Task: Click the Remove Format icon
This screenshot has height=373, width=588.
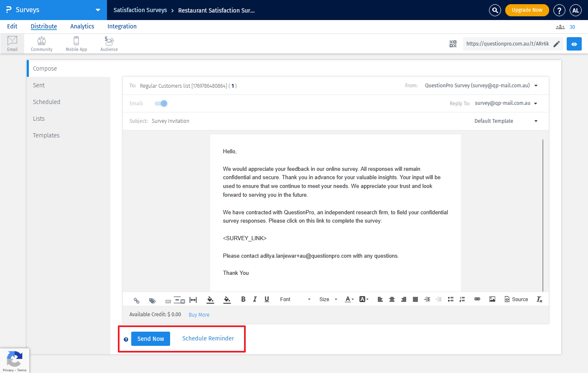Action: pyautogui.click(x=539, y=299)
